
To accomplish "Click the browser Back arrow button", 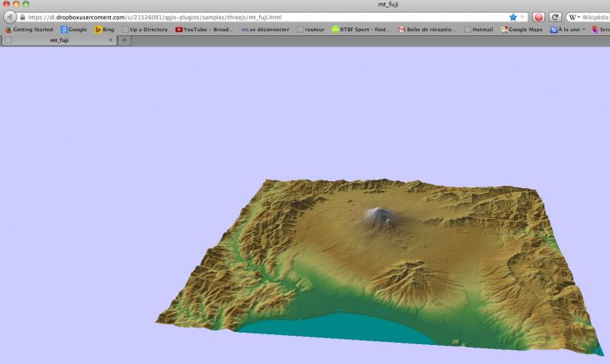I will coord(10,17).
